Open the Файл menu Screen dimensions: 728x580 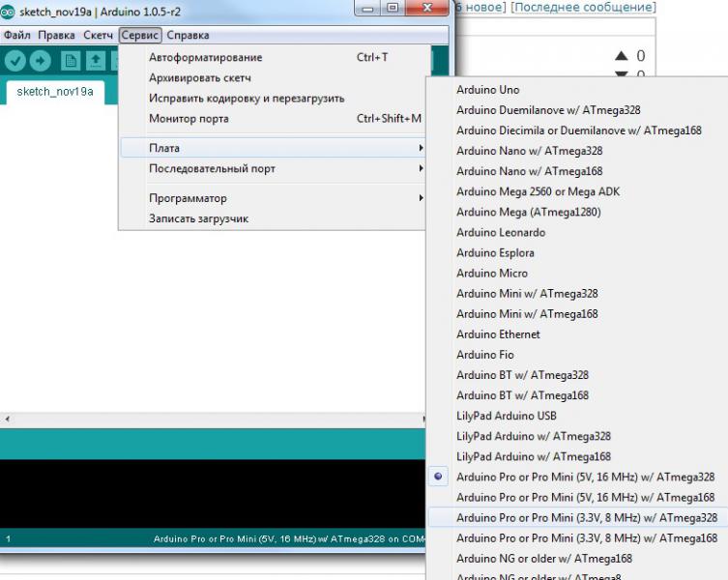17,36
